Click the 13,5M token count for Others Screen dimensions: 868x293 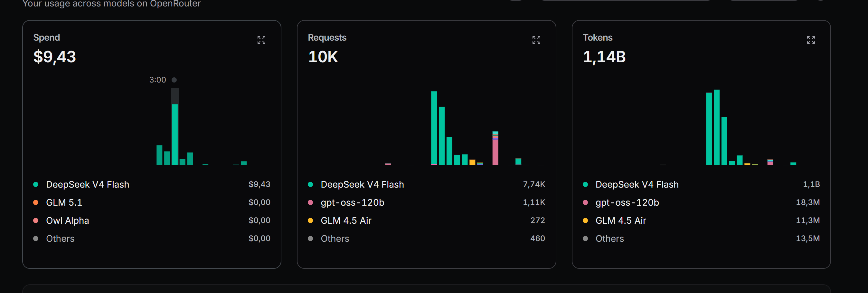coord(808,239)
